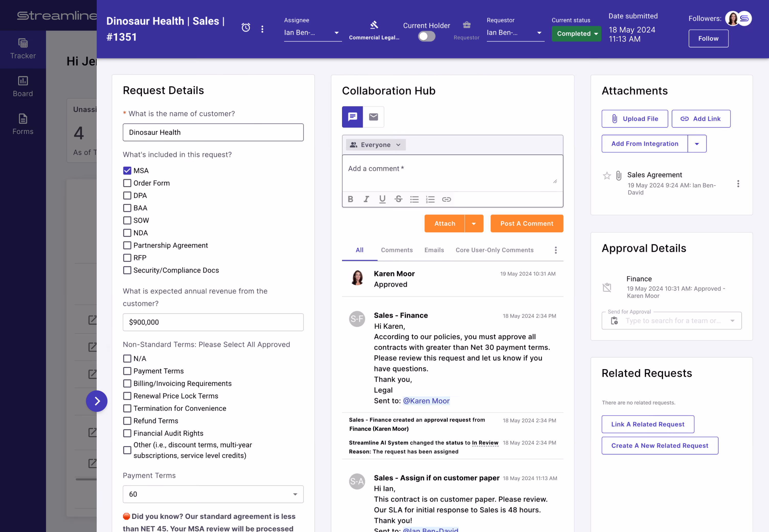Click the @Karen Moor mention link
The image size is (769, 532).
click(x=426, y=401)
